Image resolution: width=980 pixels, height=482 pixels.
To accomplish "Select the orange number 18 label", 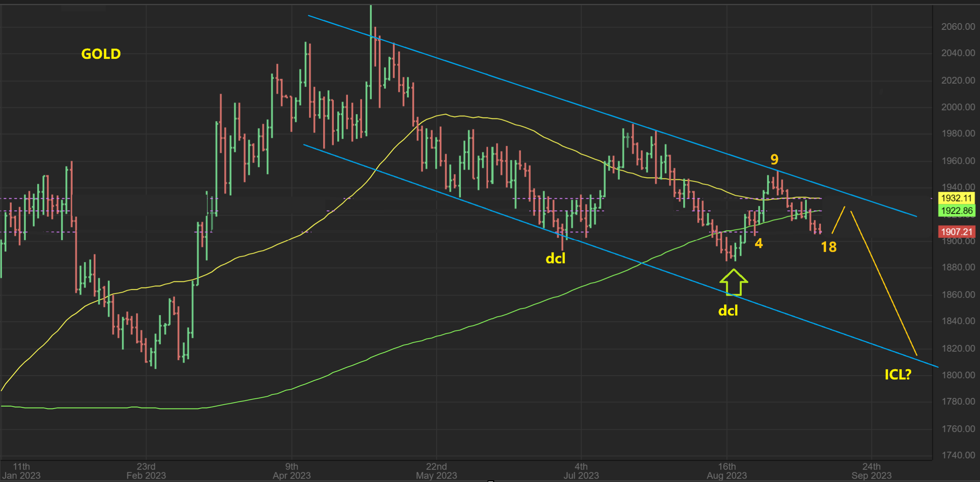I will coord(828,247).
